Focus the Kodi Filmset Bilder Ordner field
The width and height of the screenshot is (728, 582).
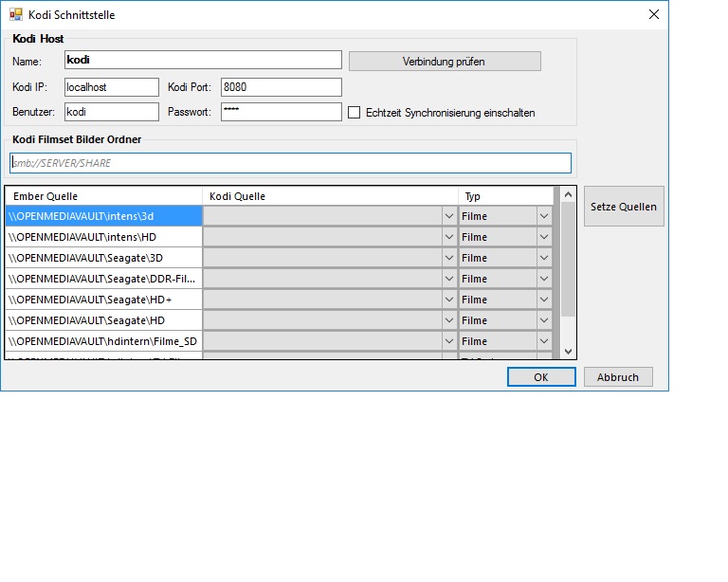point(290,163)
